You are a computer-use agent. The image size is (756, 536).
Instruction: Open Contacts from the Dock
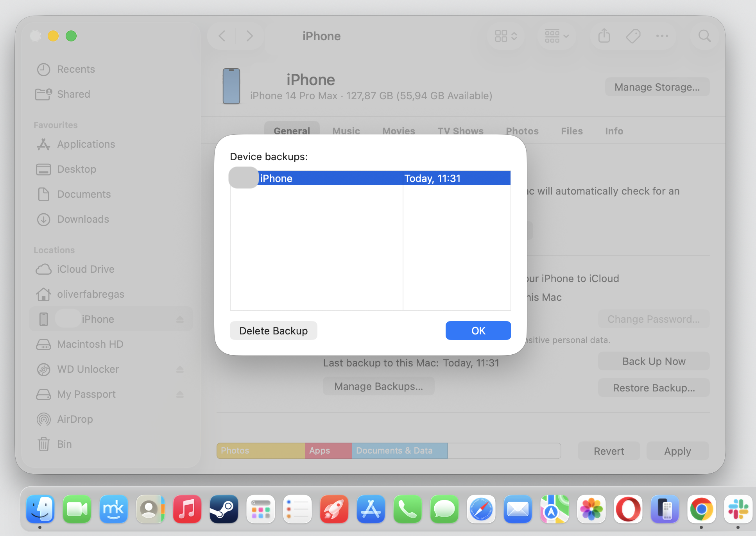pos(150,509)
